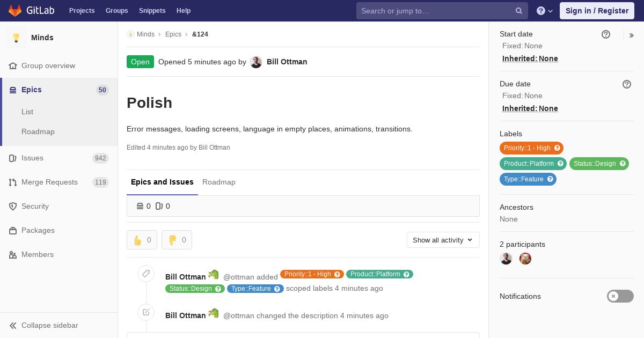Click the search magnifier icon
The width and height of the screenshot is (644, 338).
[519, 11]
